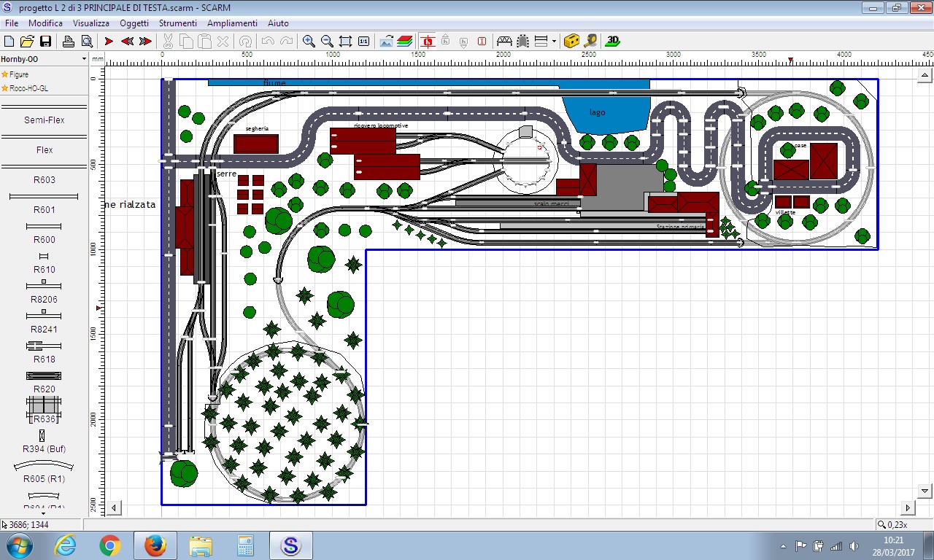Image resolution: width=934 pixels, height=560 pixels.
Task: Click the Copy icon in toolbar
Action: click(186, 42)
